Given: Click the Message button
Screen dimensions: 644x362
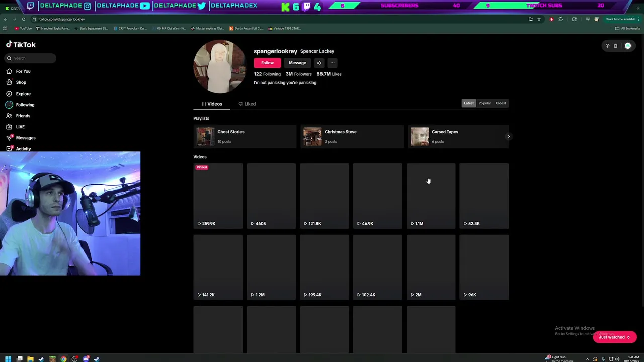Looking at the screenshot, I should click(x=297, y=63).
